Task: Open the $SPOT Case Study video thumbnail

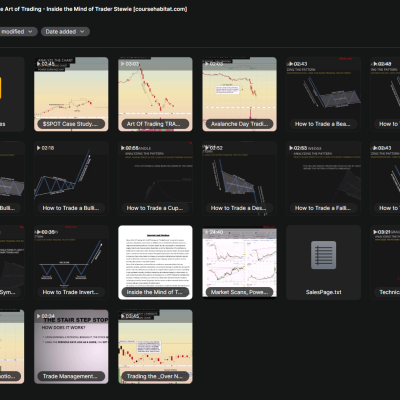Action: pyautogui.click(x=71, y=94)
